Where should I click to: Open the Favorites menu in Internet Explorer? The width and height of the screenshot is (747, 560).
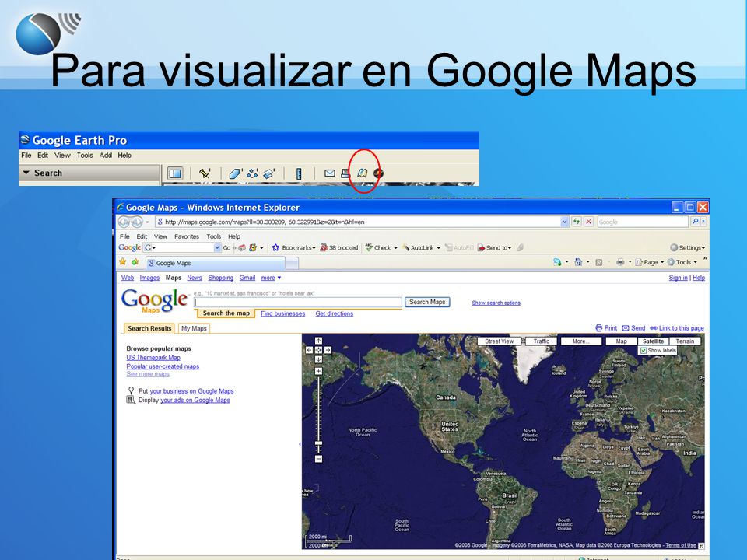186,236
